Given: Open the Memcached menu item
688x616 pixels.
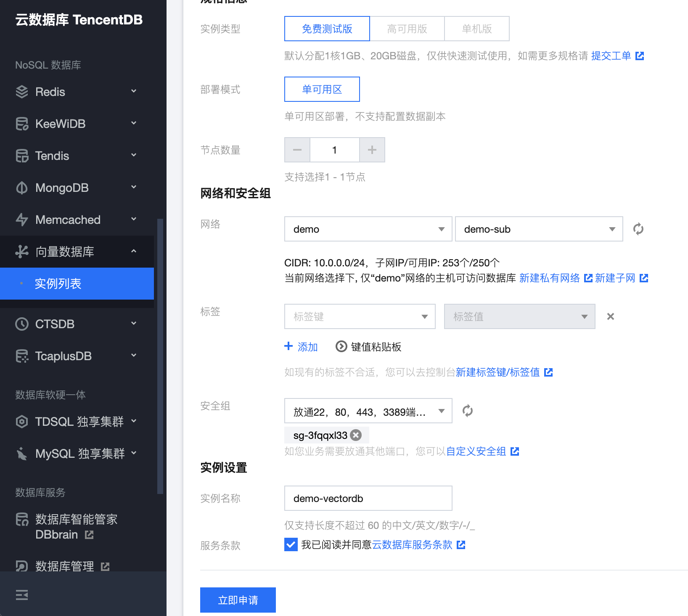Looking at the screenshot, I should (77, 220).
